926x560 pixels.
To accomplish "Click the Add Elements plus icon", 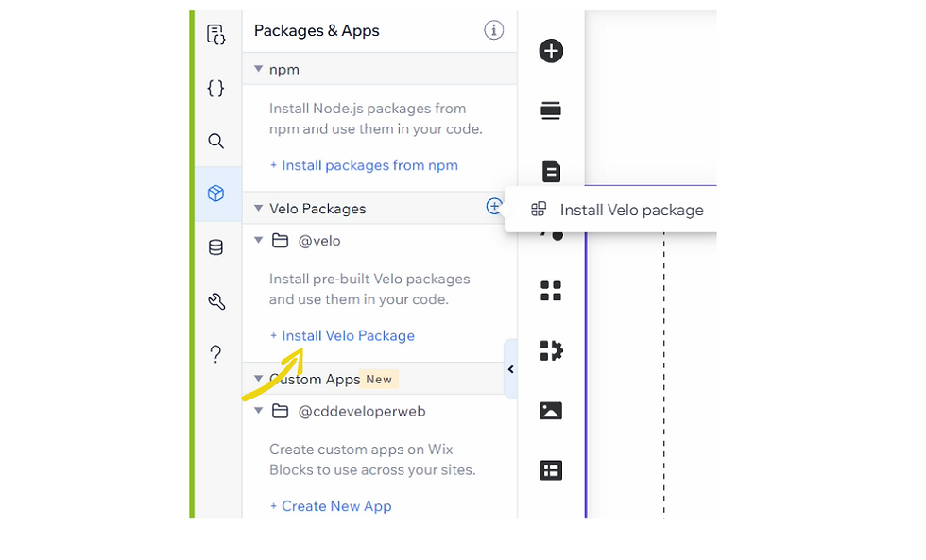I will pos(551,51).
